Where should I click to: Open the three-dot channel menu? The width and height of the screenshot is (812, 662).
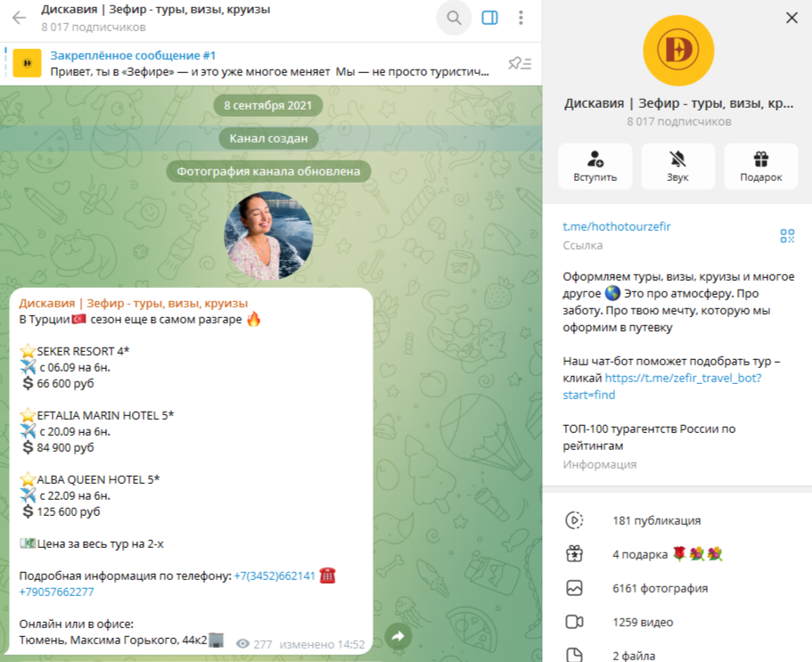pyautogui.click(x=521, y=18)
